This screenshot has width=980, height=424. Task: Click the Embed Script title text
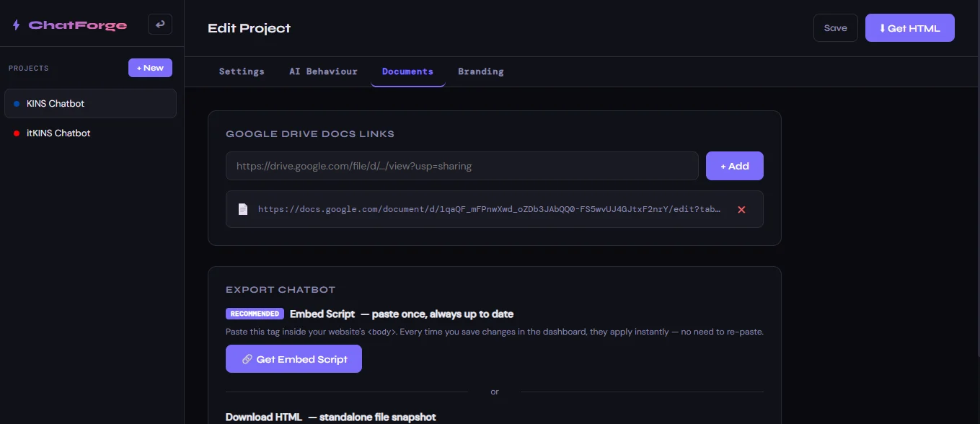(x=322, y=314)
